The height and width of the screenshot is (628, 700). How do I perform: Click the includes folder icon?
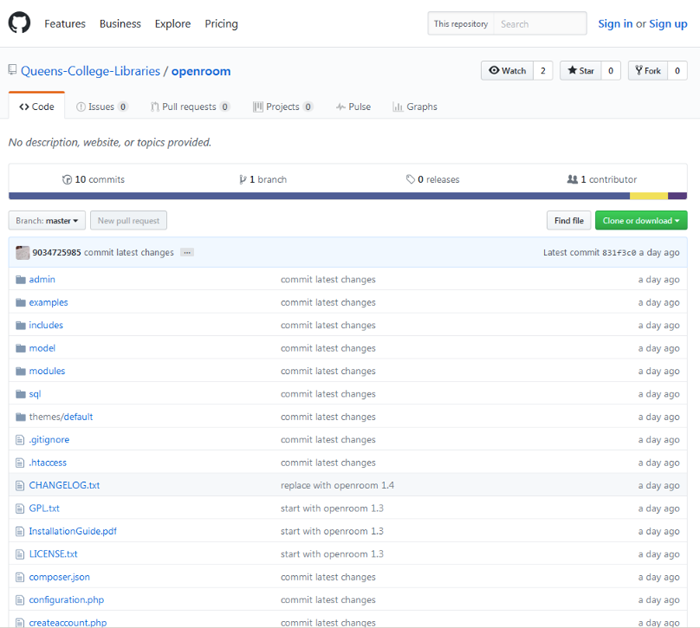tap(21, 325)
